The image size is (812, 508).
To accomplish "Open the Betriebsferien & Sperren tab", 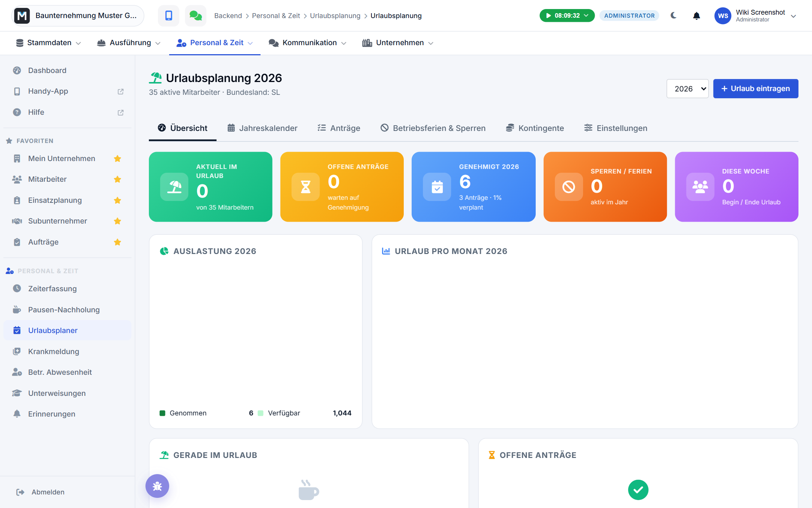I will pyautogui.click(x=433, y=128).
